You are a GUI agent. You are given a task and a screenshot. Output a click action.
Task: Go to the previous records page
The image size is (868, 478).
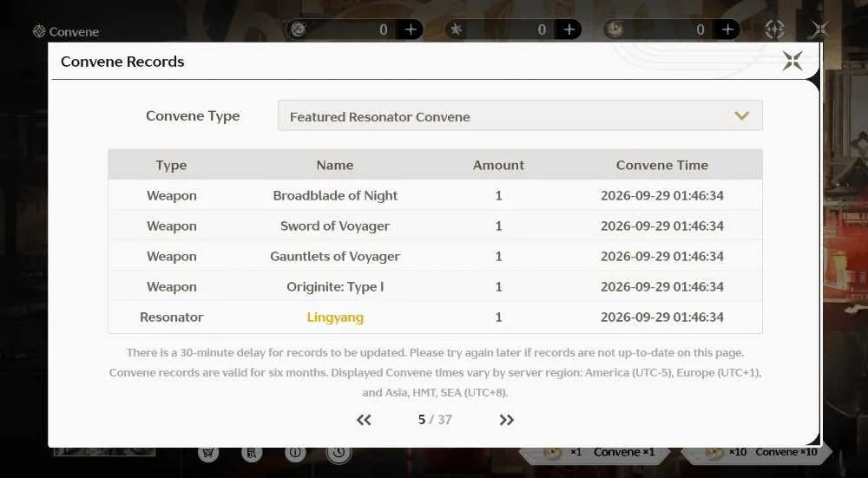tap(364, 420)
